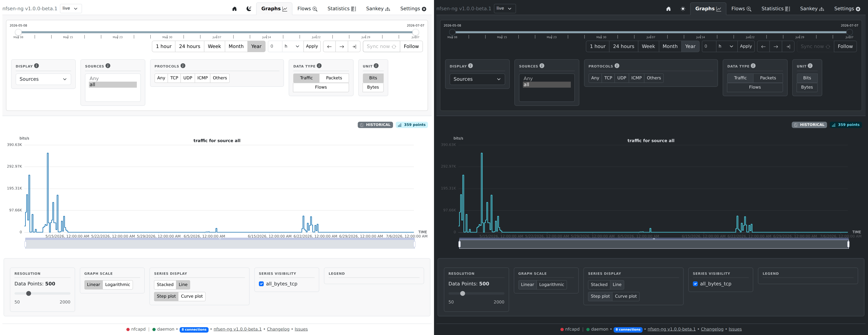Choose Curve plot in the light window
The height and width of the screenshot is (335, 868).
tap(192, 296)
